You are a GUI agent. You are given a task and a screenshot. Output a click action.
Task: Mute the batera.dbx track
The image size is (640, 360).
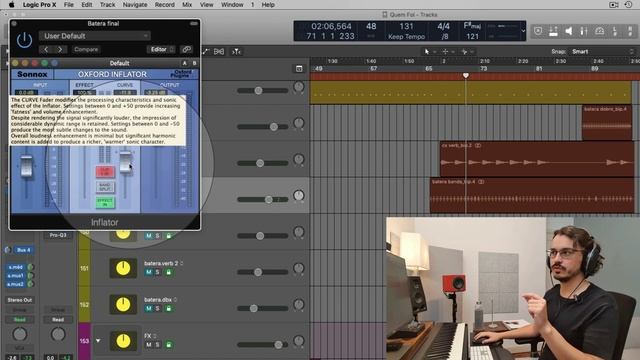coord(149,309)
